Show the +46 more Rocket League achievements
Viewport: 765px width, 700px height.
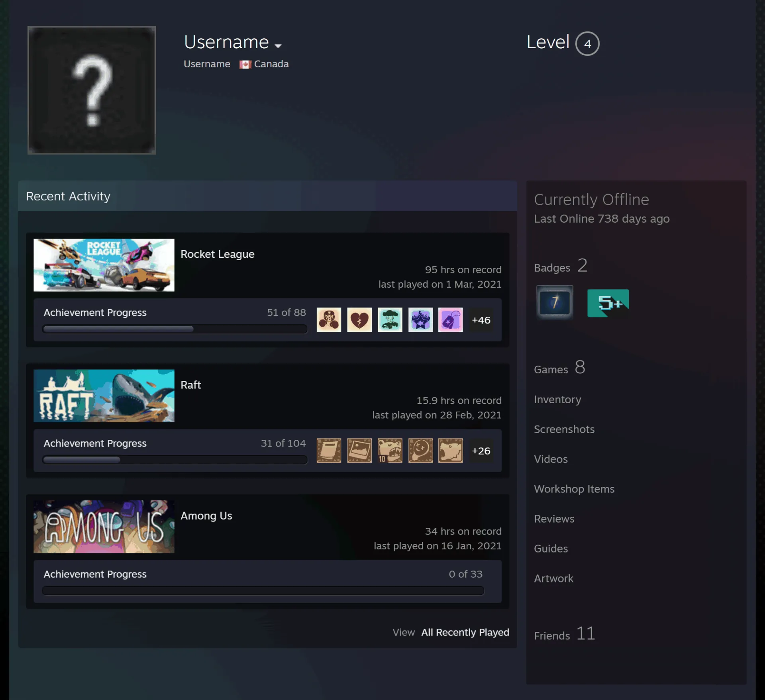481,320
